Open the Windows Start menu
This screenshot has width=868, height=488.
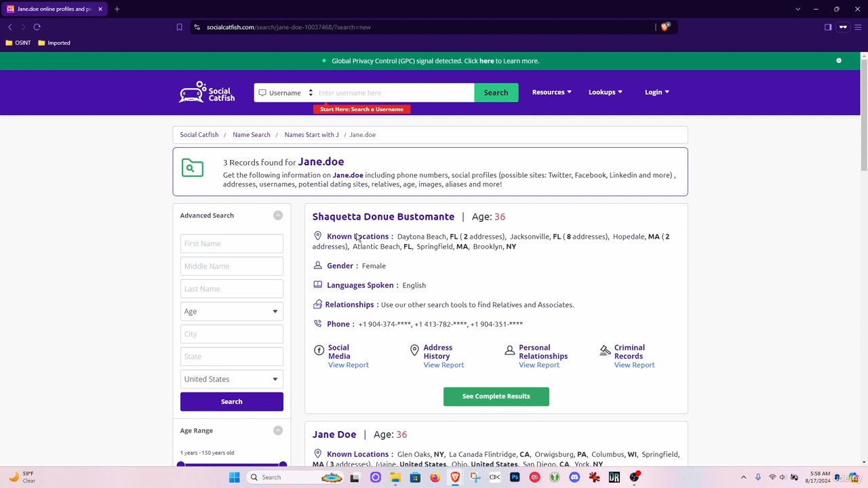coord(234,477)
